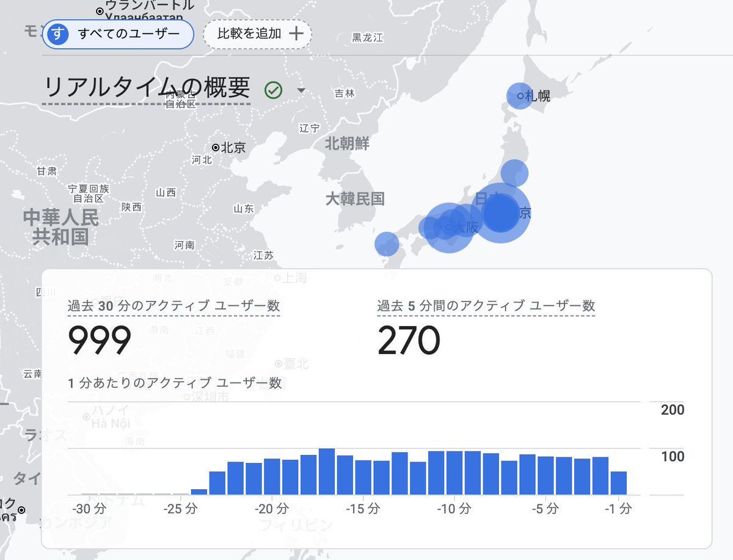733x560 pixels.
Task: Click the Kyushu user bubble on the map
Action: click(386, 244)
